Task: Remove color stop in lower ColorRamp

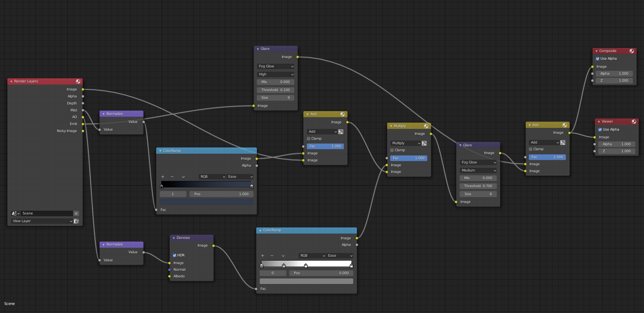Action: coord(272,256)
